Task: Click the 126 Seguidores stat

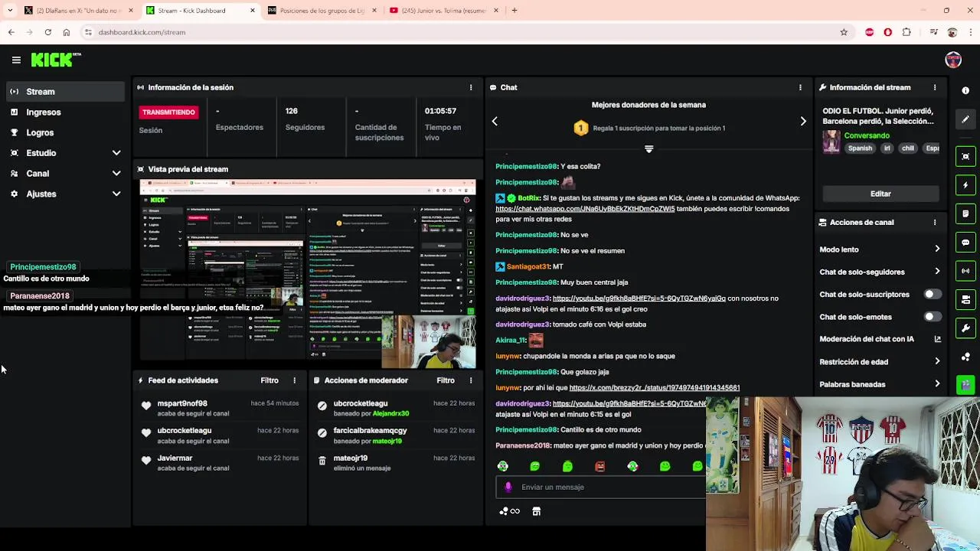Action: click(x=305, y=119)
